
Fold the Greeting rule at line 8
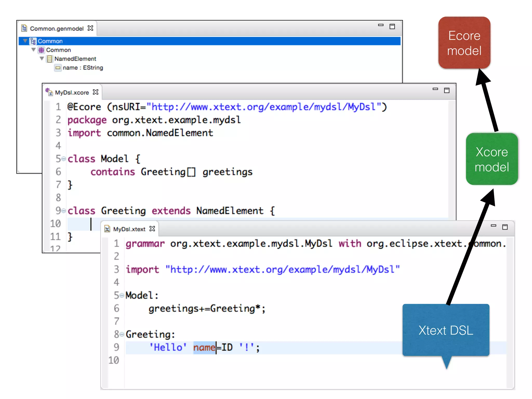point(122,334)
